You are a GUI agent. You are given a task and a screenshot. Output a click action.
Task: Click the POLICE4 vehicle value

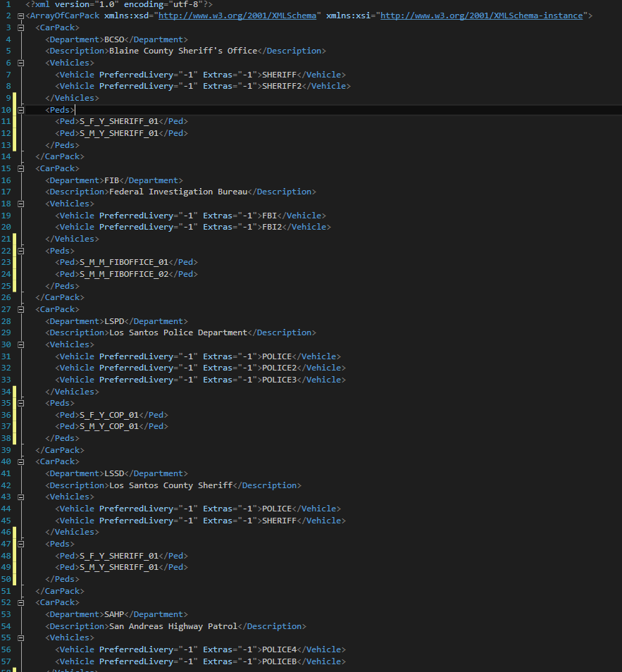(x=279, y=649)
